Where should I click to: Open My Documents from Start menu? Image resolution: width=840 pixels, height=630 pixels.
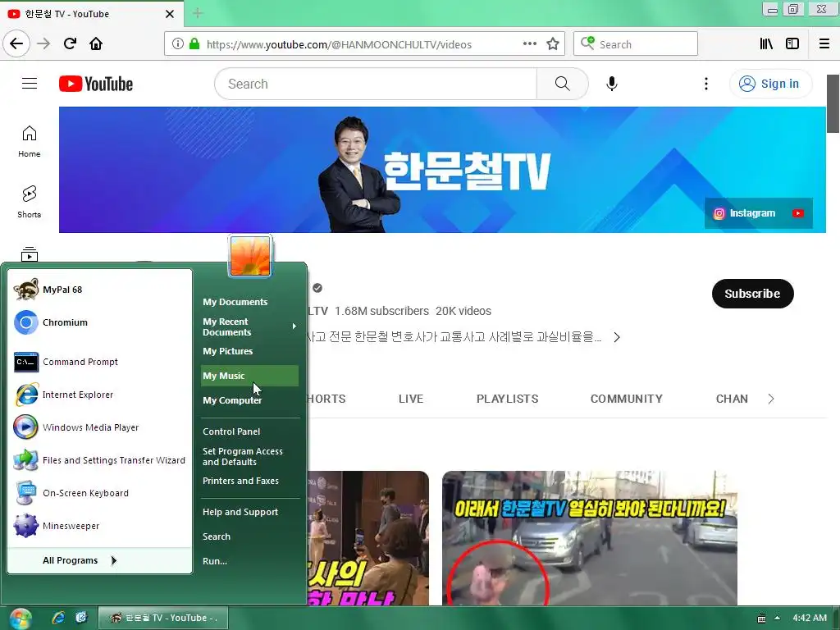(249, 302)
